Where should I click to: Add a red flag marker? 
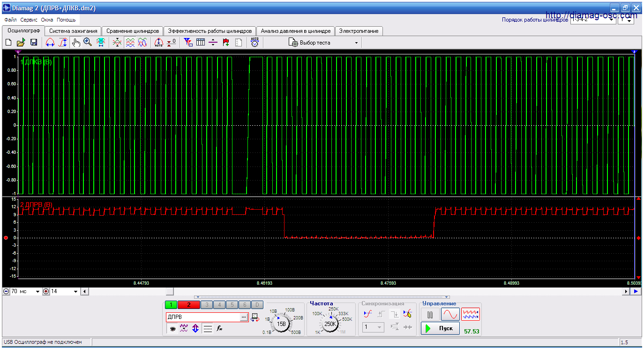tap(226, 43)
